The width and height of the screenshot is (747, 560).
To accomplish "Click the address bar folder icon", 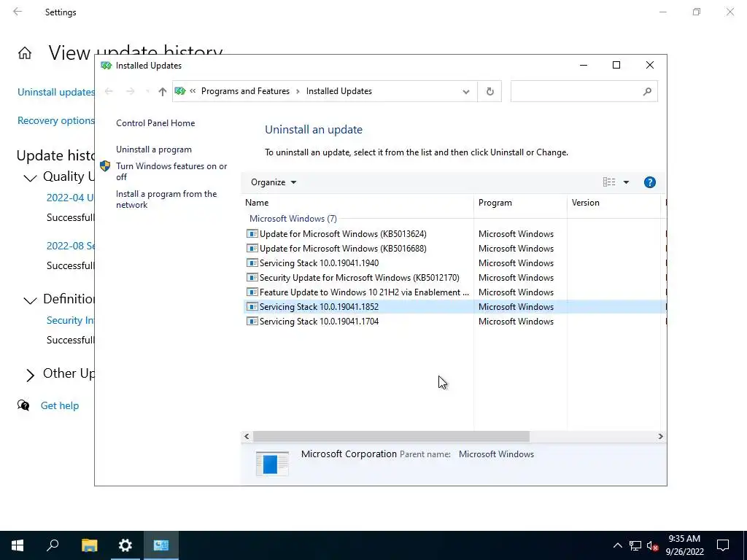I will [180, 91].
